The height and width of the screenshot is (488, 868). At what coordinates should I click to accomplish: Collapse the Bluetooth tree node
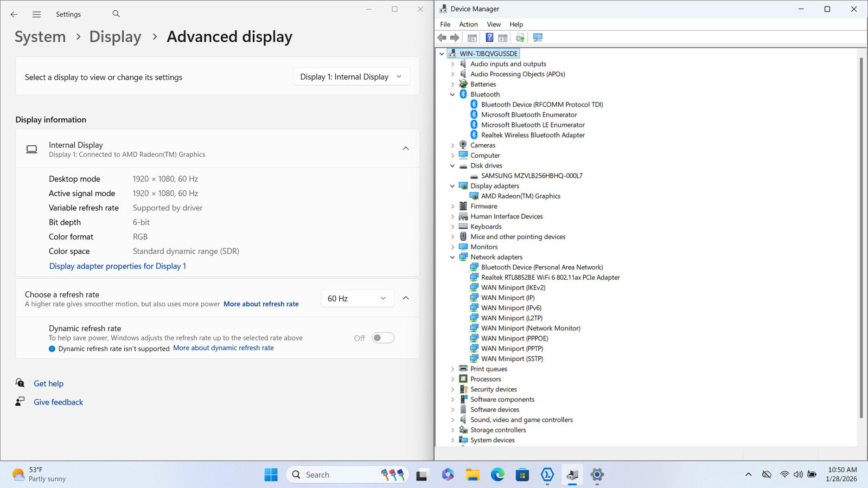[x=452, y=94]
